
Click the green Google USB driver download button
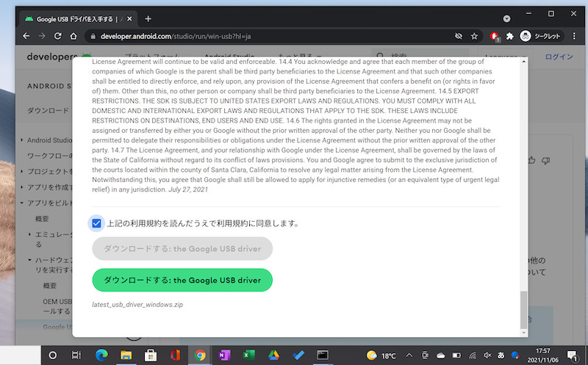pyautogui.click(x=182, y=281)
